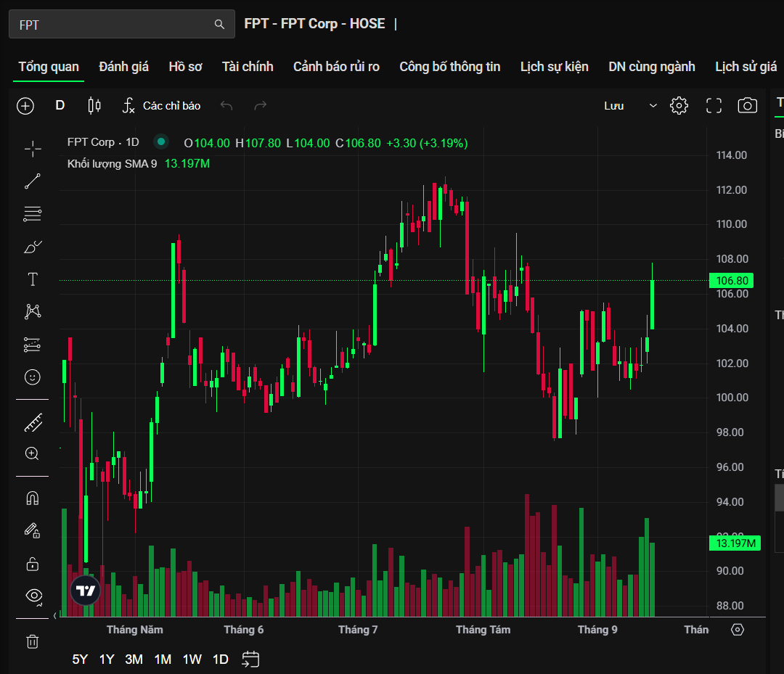Choose the Fibonacci retracement lines tool
This screenshot has width=784, height=674.
(x=33, y=214)
